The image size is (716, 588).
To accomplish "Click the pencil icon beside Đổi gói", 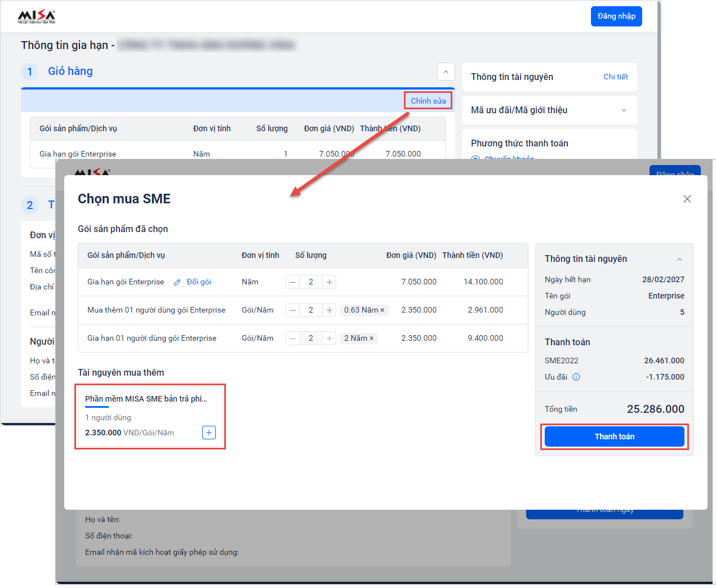I will pyautogui.click(x=177, y=282).
